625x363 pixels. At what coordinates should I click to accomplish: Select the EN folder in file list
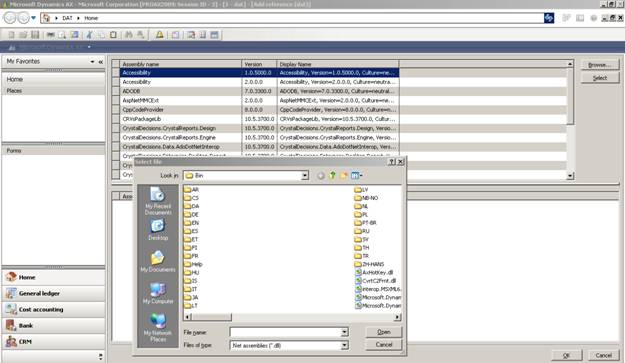pyautogui.click(x=191, y=223)
